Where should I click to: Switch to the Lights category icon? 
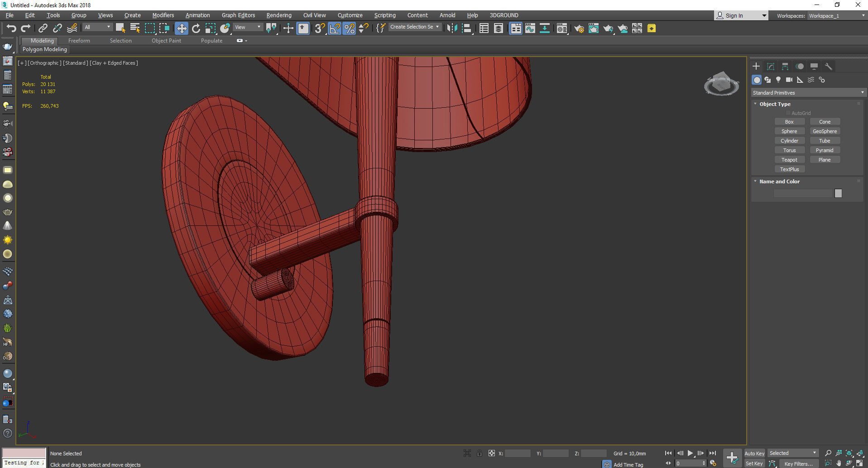point(778,80)
